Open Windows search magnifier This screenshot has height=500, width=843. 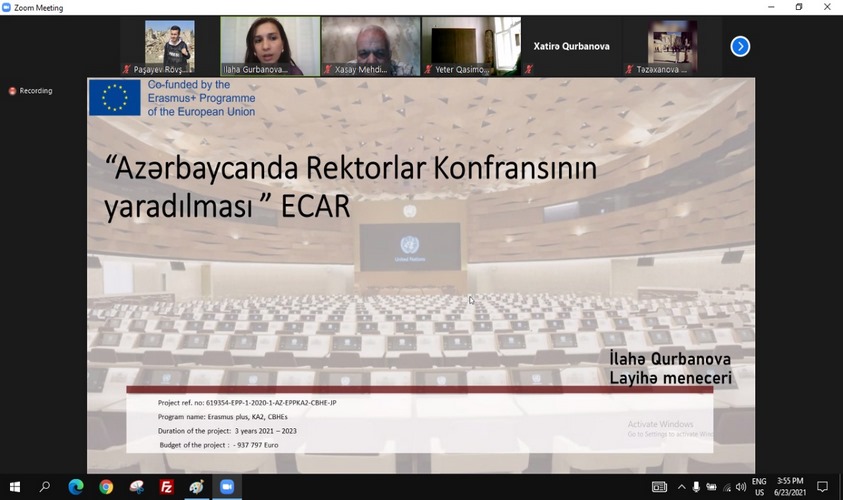pyautogui.click(x=45, y=487)
